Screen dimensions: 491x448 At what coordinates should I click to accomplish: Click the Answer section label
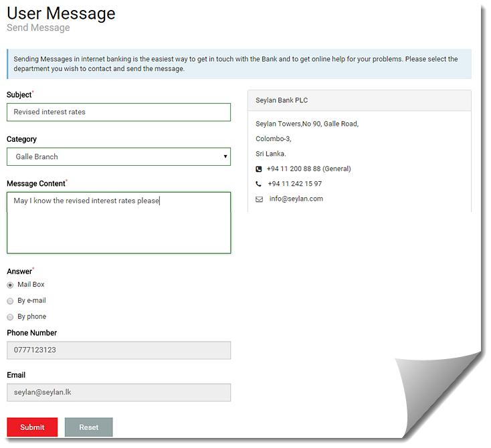(19, 271)
